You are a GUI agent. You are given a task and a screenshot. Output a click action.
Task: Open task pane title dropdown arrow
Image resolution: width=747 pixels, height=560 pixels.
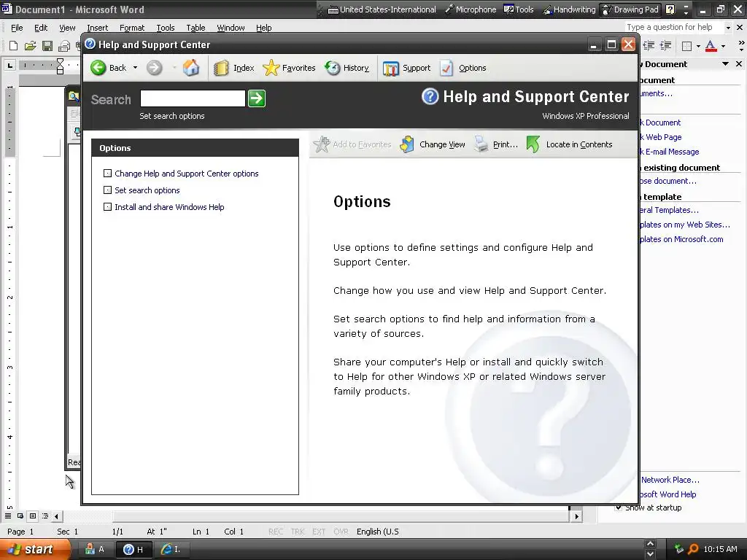coord(725,64)
